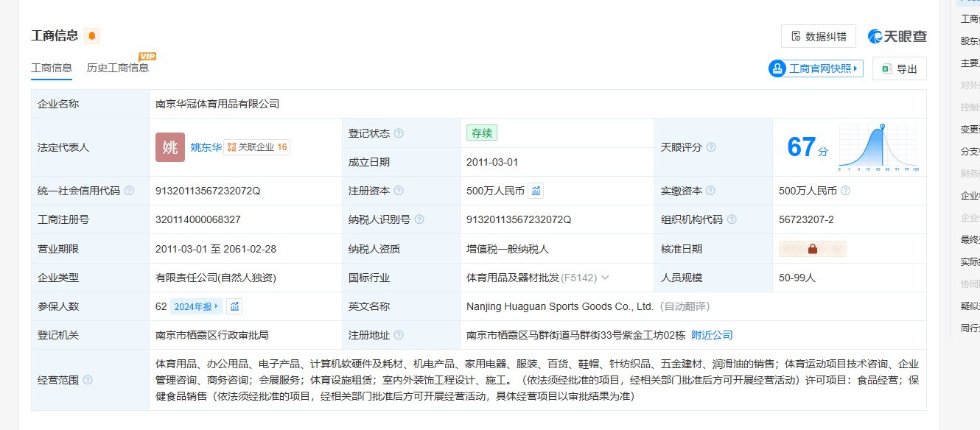The image size is (980, 430).
Task: Open help icon next to 组织机构代码
Action: 732,219
